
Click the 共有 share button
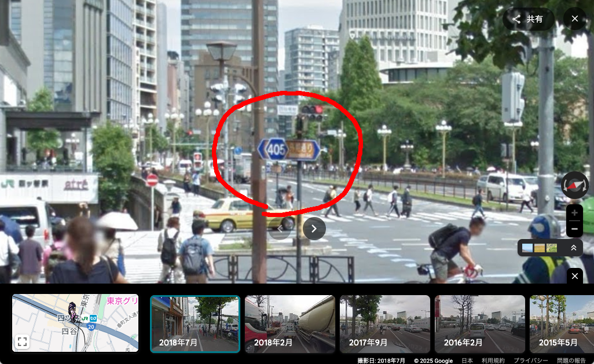coord(527,19)
